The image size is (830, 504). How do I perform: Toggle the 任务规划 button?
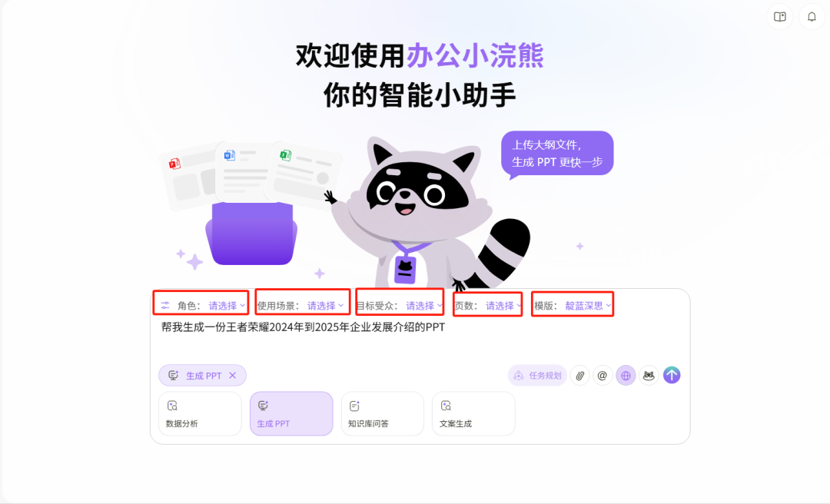pyautogui.click(x=537, y=376)
